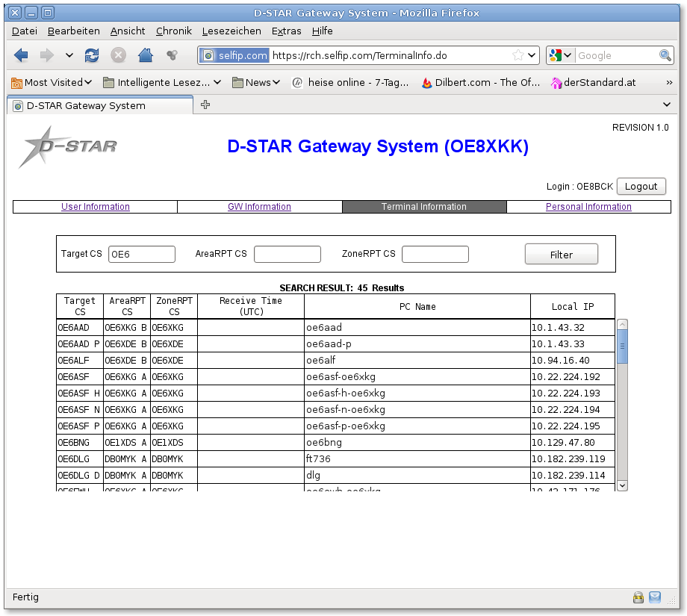Viewport: 687px width, 616px height.
Task: Click the Local IP 10.94.16.40
Action: point(560,361)
